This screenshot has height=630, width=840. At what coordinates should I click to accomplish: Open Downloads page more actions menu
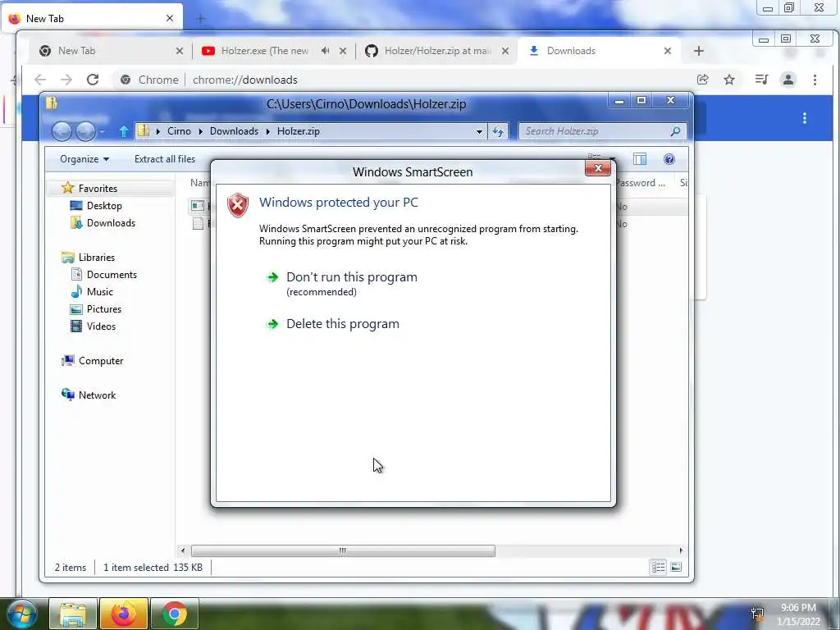805,118
